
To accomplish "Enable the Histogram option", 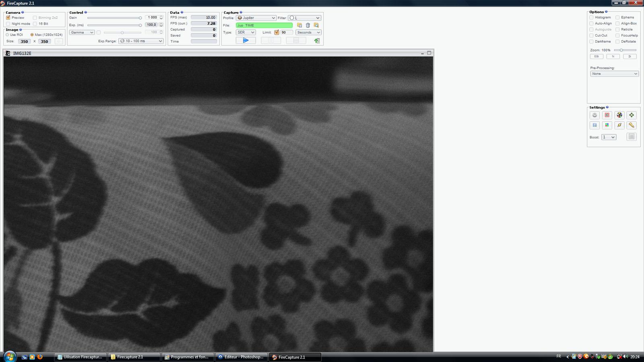I will 592,18.
